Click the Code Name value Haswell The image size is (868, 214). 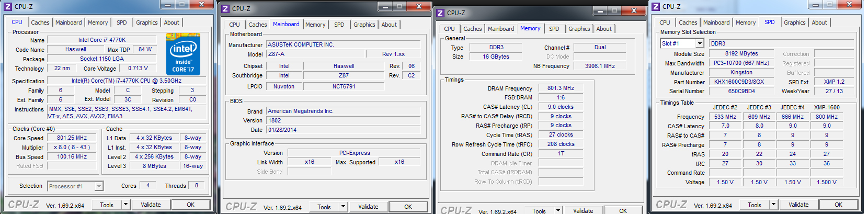pos(76,49)
